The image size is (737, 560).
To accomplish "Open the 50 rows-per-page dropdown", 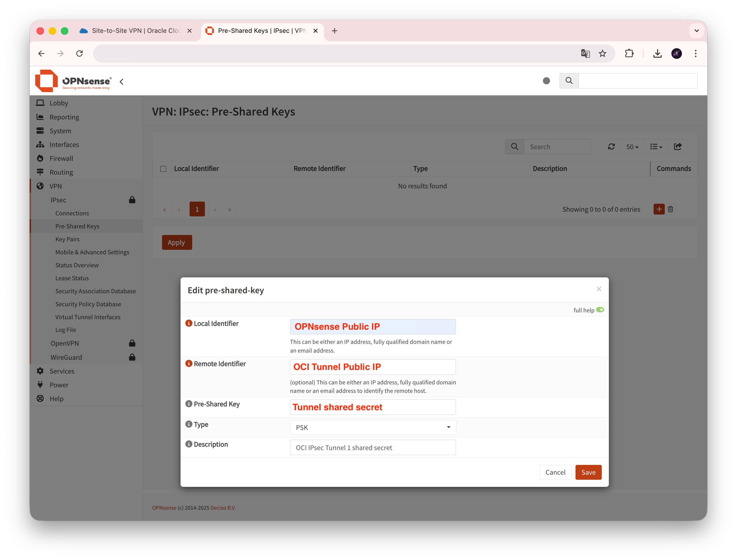I will [632, 147].
